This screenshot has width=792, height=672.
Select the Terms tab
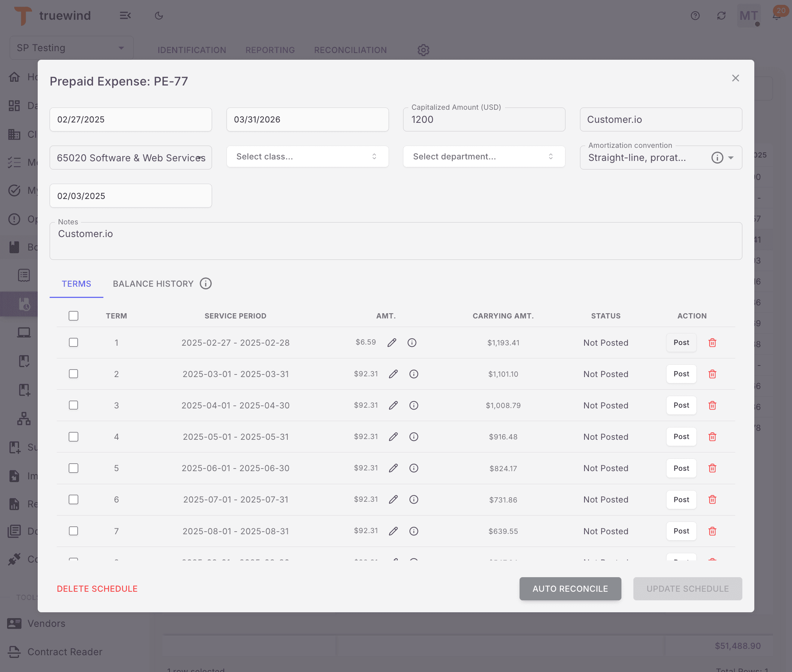(x=76, y=284)
